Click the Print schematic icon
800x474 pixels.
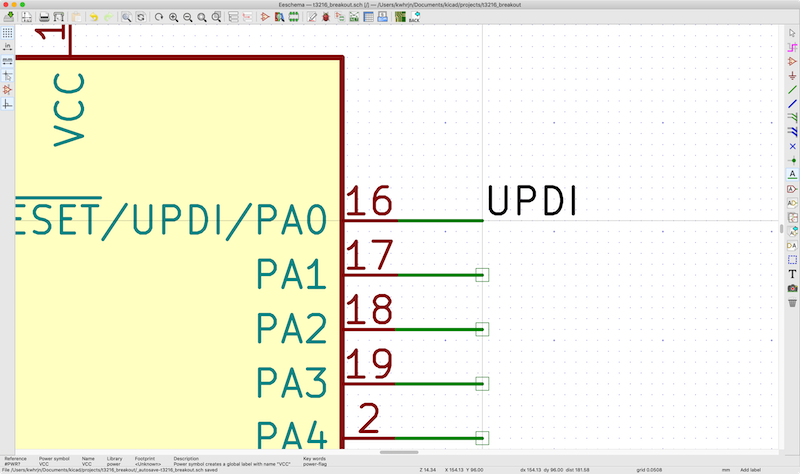pyautogui.click(x=44, y=17)
